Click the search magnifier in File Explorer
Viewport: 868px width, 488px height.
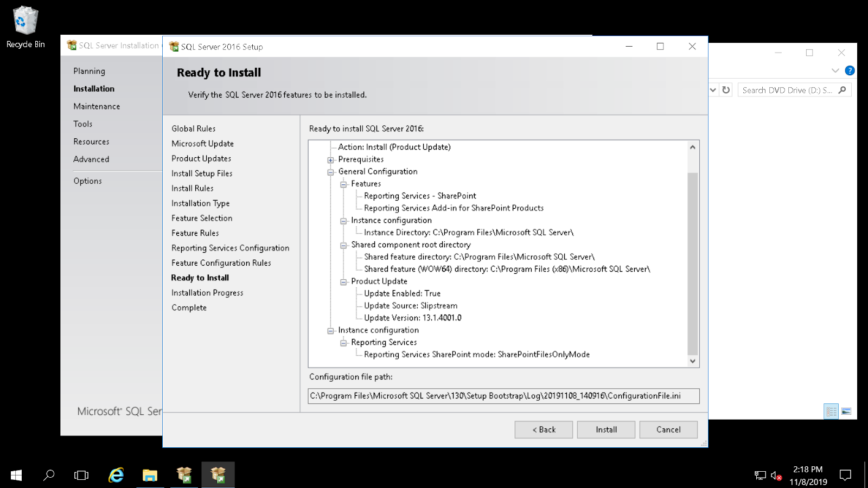[842, 90]
